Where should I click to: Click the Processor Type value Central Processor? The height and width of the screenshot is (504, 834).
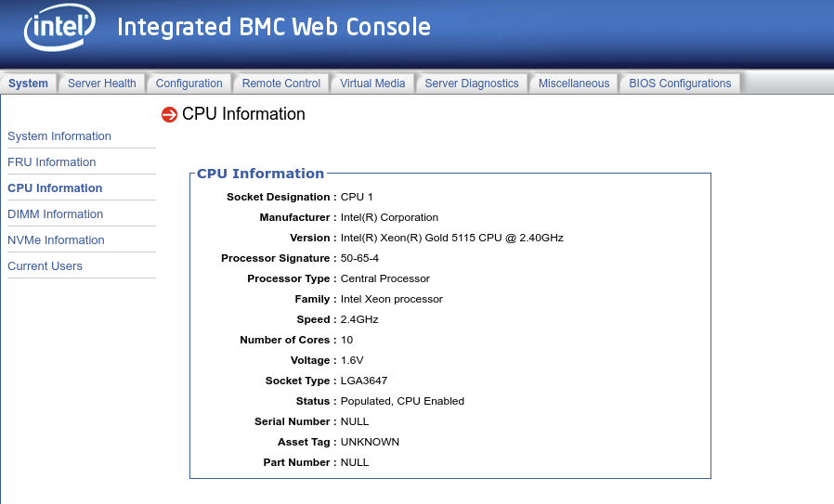(x=385, y=278)
